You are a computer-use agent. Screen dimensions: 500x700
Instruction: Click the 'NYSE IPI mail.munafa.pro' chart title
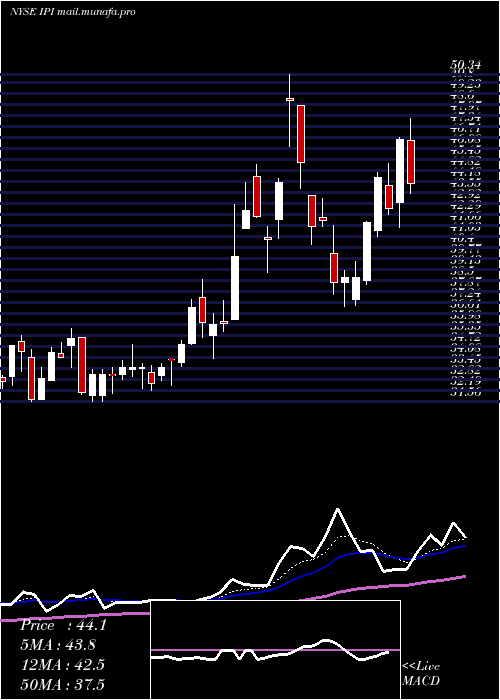72,12
